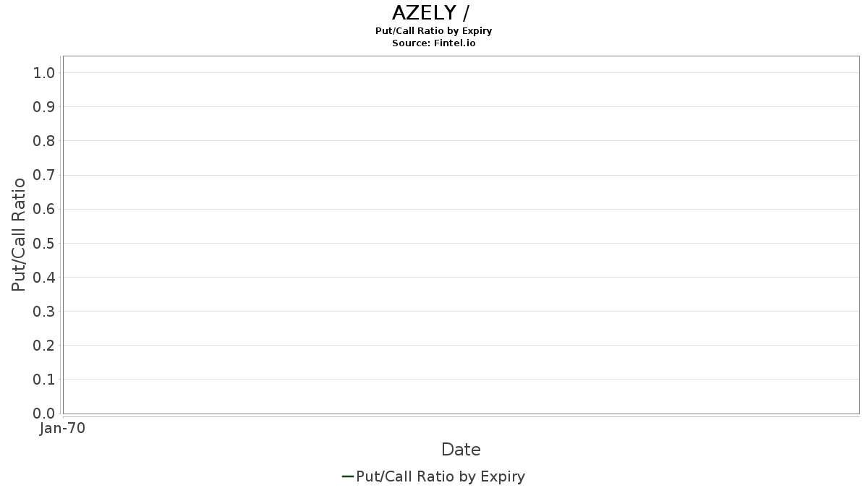Choose the 0.3 y-axis tick label

coord(44,311)
